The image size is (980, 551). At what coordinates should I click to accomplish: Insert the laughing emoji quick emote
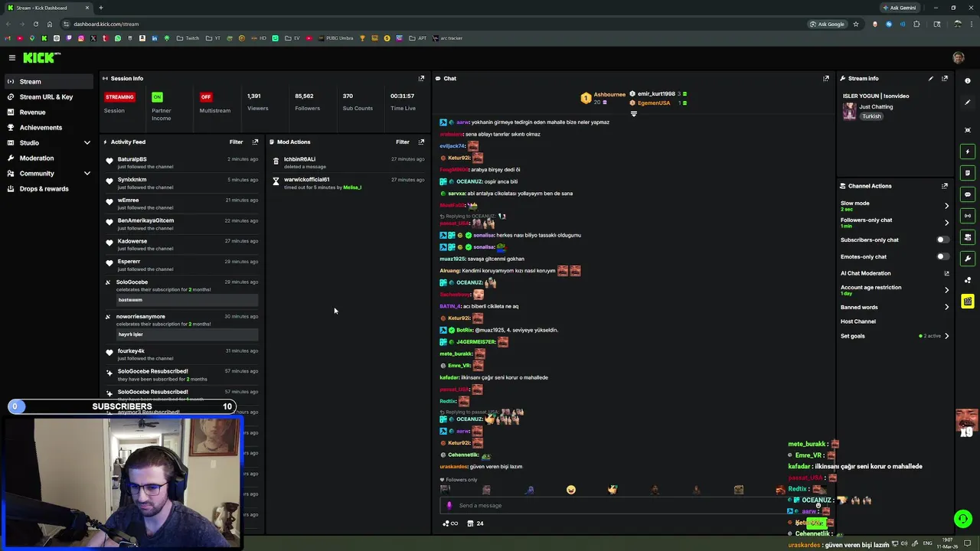[x=570, y=490]
